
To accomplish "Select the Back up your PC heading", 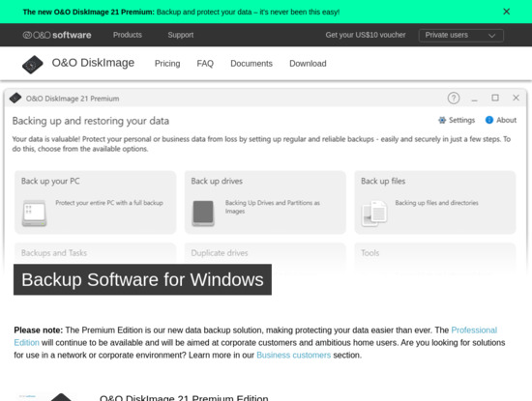I will point(50,181).
